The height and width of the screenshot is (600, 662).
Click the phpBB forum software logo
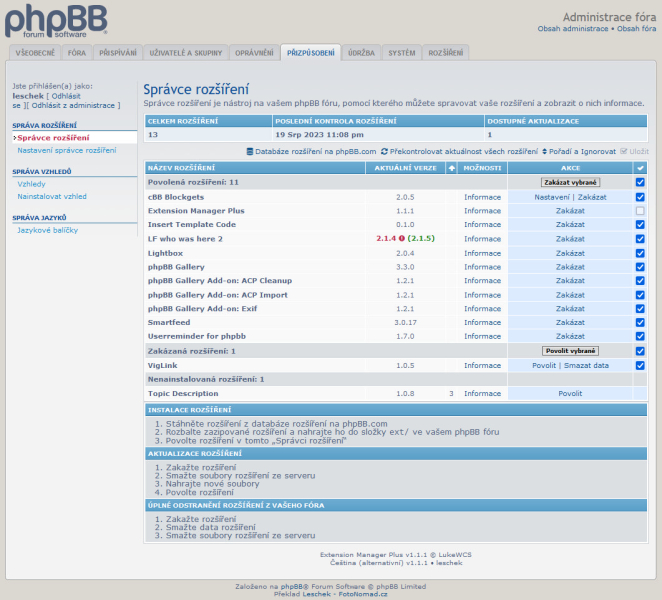(x=56, y=21)
